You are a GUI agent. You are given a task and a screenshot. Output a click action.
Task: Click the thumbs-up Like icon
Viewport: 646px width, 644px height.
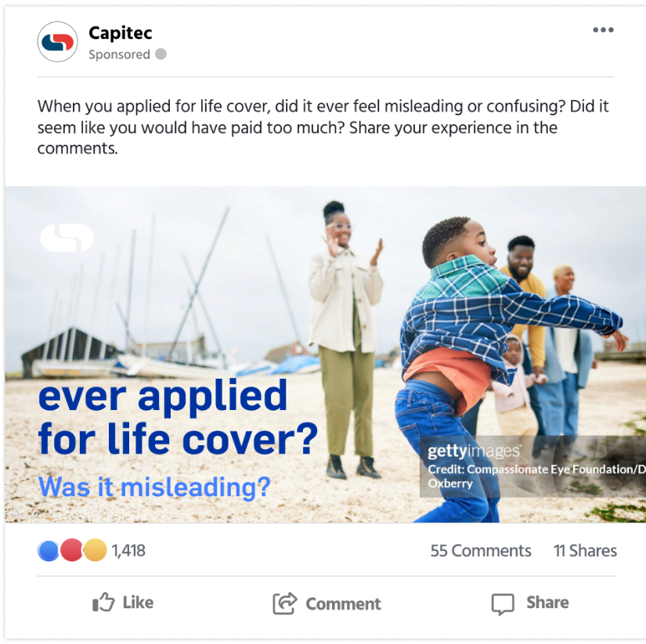(103, 603)
